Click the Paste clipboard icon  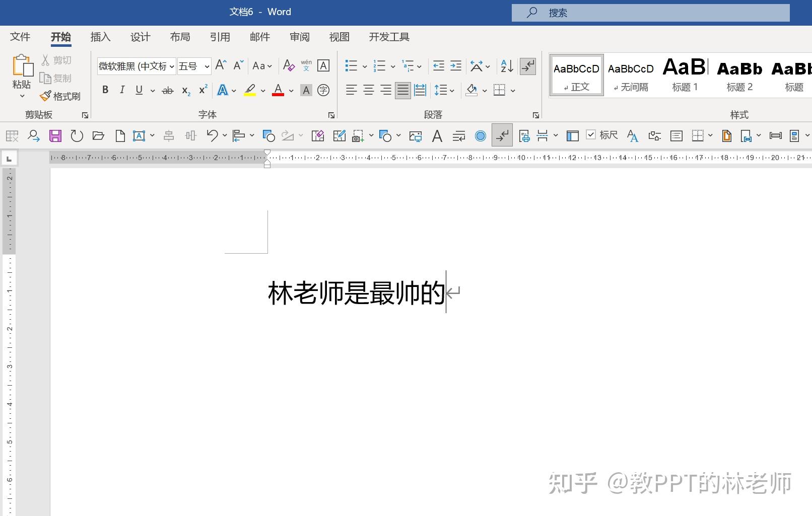pyautogui.click(x=22, y=65)
